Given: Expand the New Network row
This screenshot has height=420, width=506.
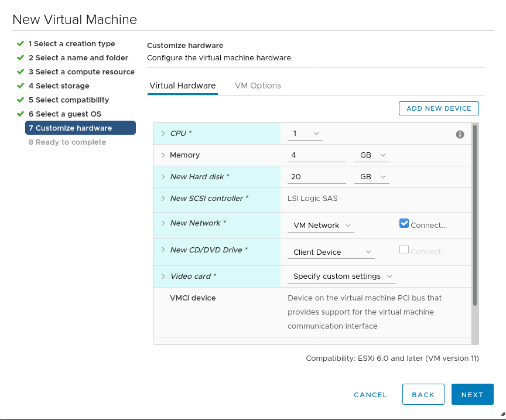Looking at the screenshot, I should (x=163, y=223).
